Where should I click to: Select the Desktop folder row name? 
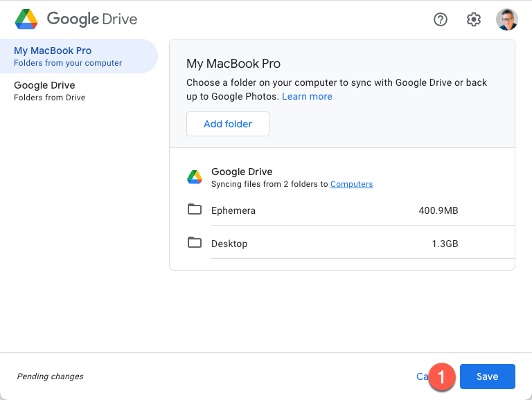click(x=229, y=244)
